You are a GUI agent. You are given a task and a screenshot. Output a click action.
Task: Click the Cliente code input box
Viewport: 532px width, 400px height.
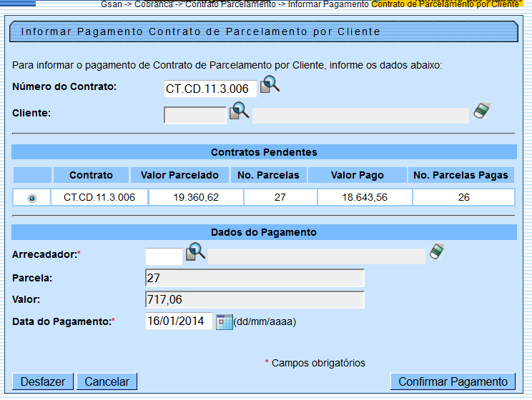194,115
